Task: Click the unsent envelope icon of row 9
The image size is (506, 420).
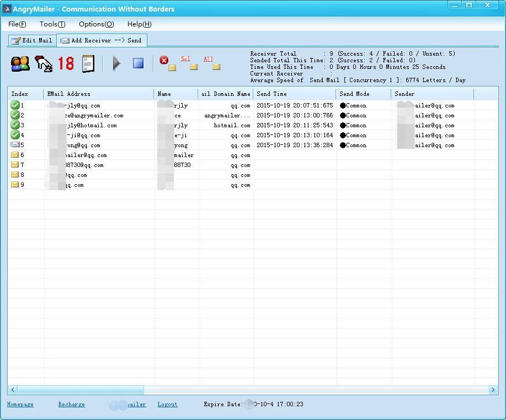Action: 15,185
